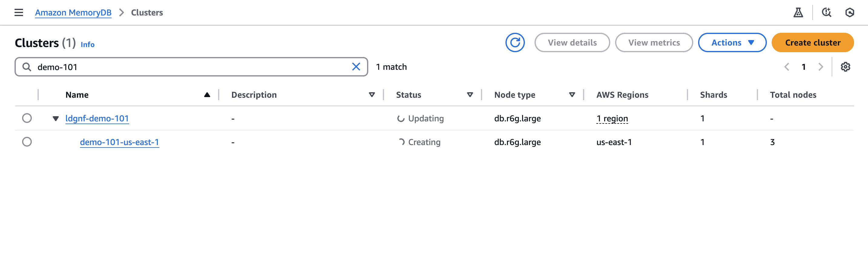Viewport: 868px width, 264px height.
Task: Click the refresh clusters icon
Action: point(515,42)
